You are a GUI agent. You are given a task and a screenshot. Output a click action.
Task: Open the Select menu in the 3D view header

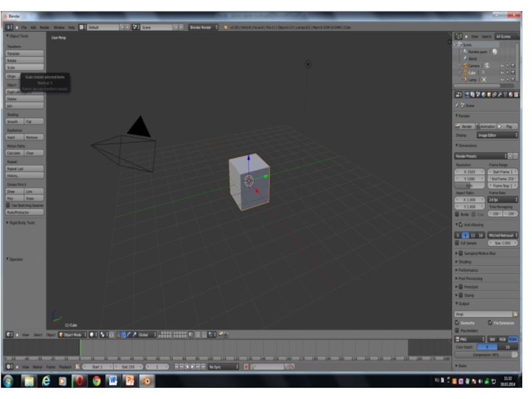(x=38, y=335)
